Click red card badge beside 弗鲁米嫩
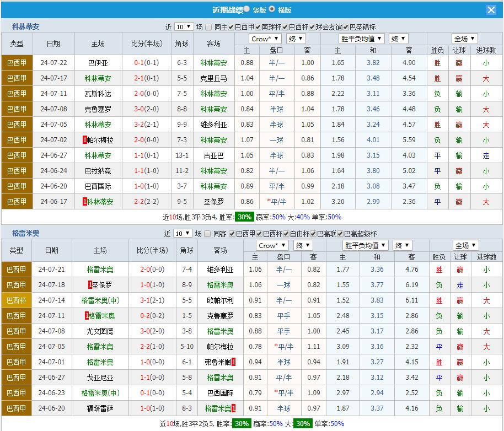This screenshot has height=431, width=504. 234,362
